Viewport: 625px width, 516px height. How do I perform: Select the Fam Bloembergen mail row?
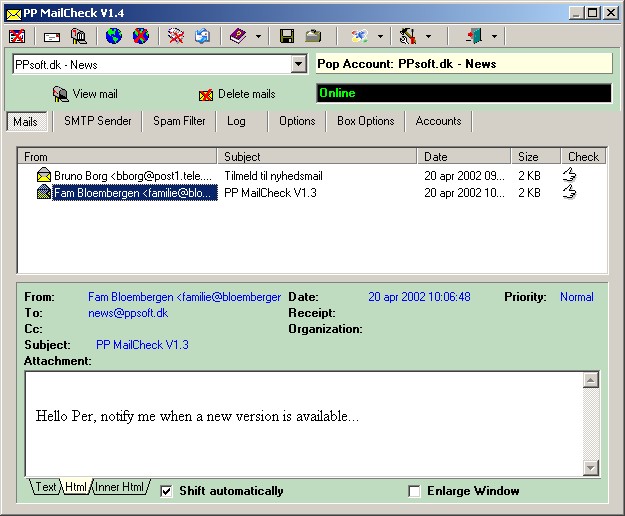coord(312,193)
